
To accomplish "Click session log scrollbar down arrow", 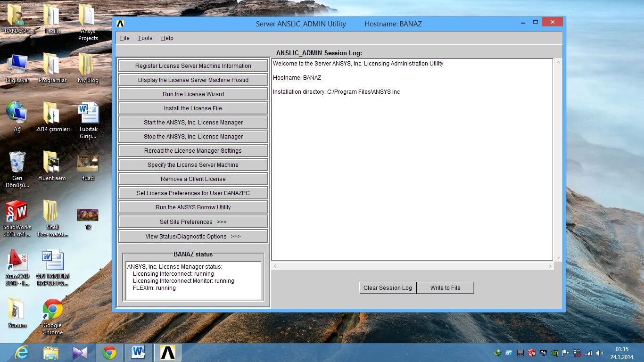I will (559, 258).
